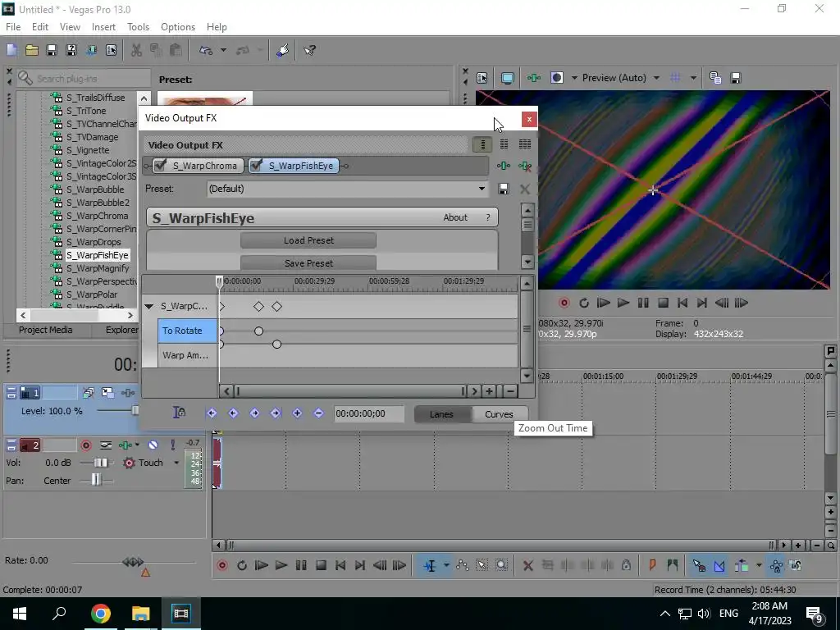Select the To Rotate keyframe lane
840x630 pixels.
(x=187, y=331)
